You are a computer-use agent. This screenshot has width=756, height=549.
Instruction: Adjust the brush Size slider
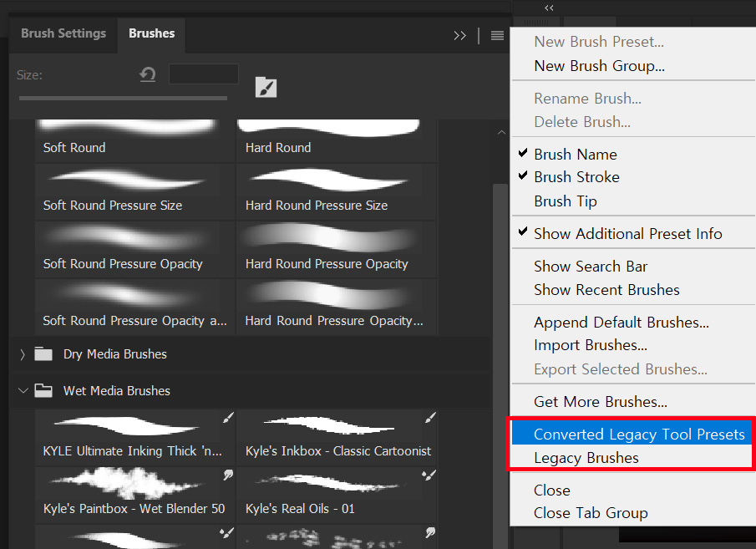click(123, 98)
